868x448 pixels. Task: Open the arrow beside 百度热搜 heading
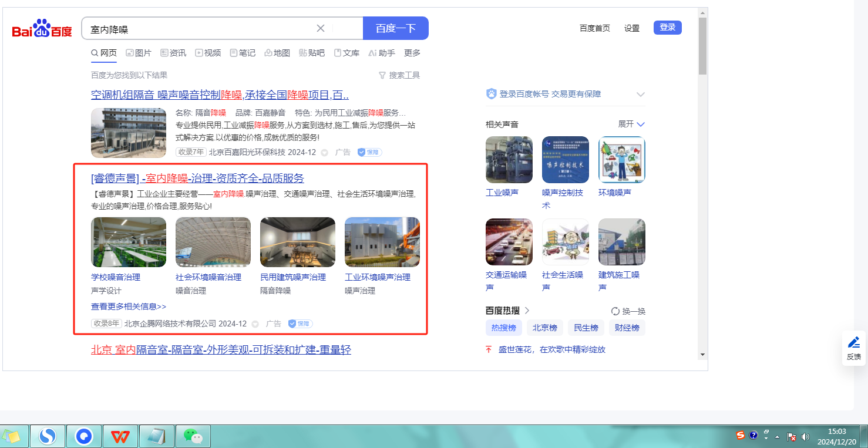coord(527,311)
